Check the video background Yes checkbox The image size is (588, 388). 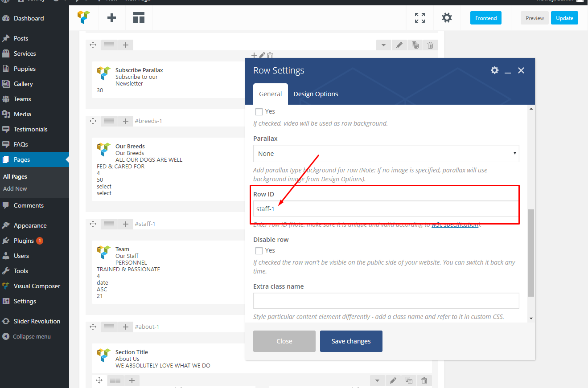(259, 112)
